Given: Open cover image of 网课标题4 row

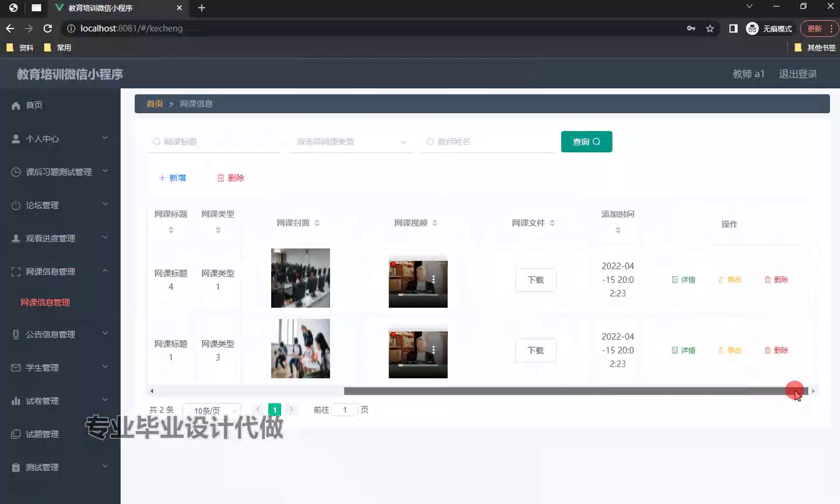Looking at the screenshot, I should (300, 278).
